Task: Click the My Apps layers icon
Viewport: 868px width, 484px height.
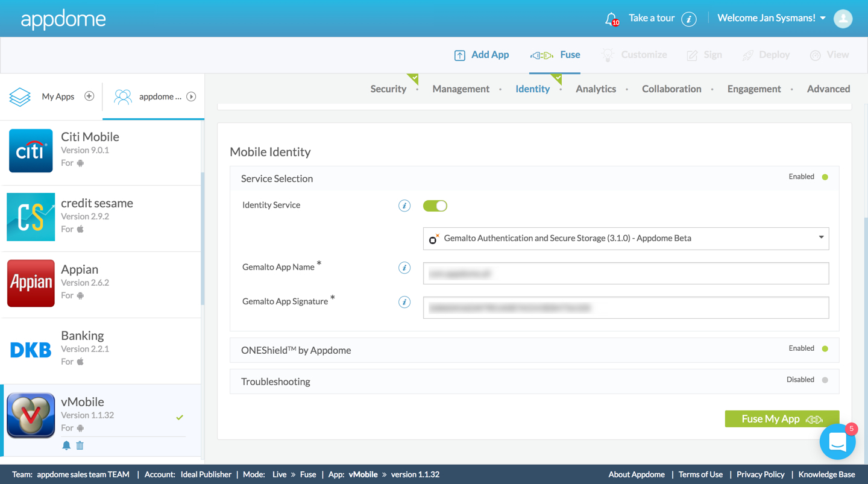Action: (x=20, y=96)
